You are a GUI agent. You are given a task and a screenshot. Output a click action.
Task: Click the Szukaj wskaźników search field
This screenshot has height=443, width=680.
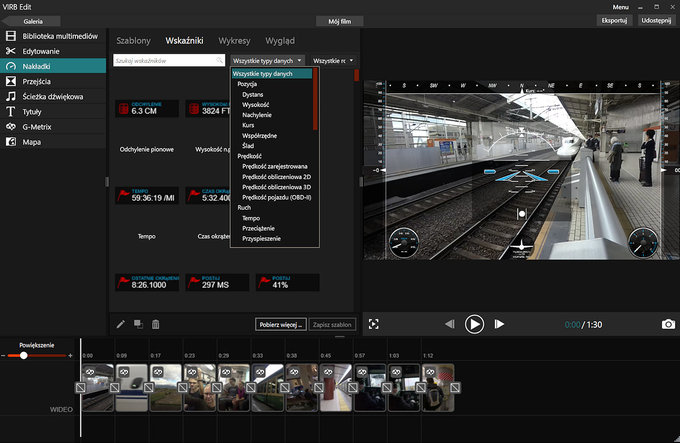[169, 60]
